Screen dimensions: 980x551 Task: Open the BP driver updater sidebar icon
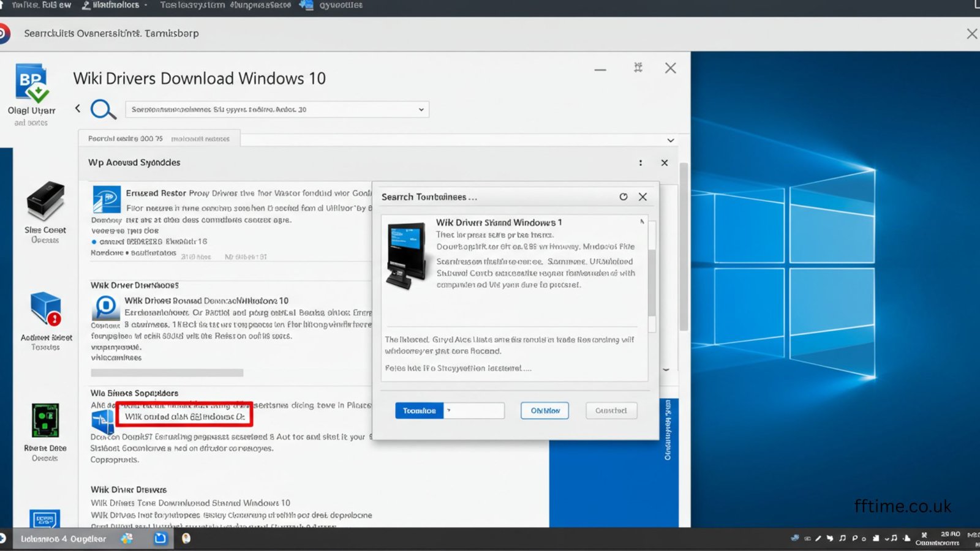pyautogui.click(x=32, y=83)
